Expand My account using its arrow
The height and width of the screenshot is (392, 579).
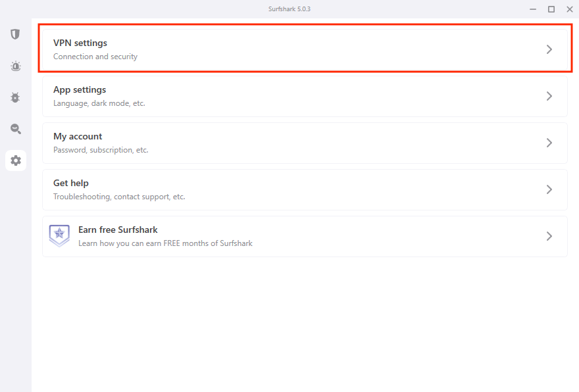tap(549, 142)
